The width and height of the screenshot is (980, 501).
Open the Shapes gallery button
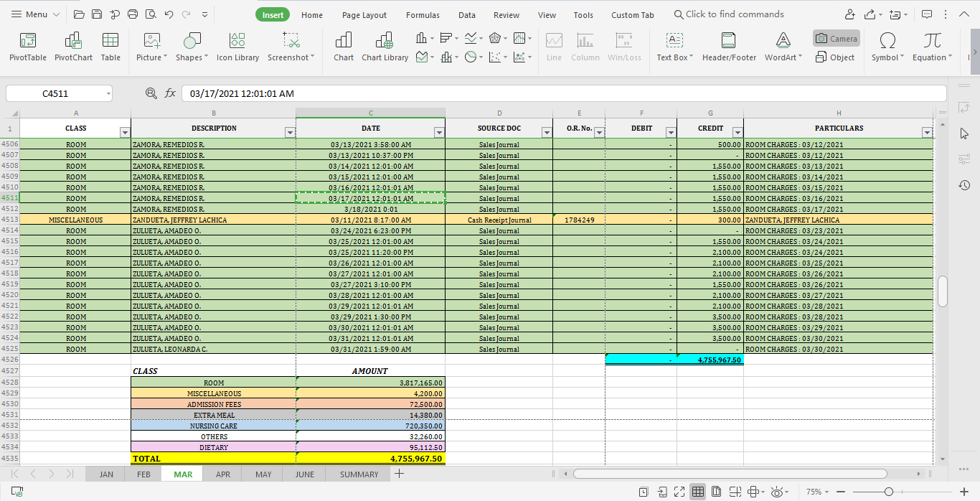192,47
